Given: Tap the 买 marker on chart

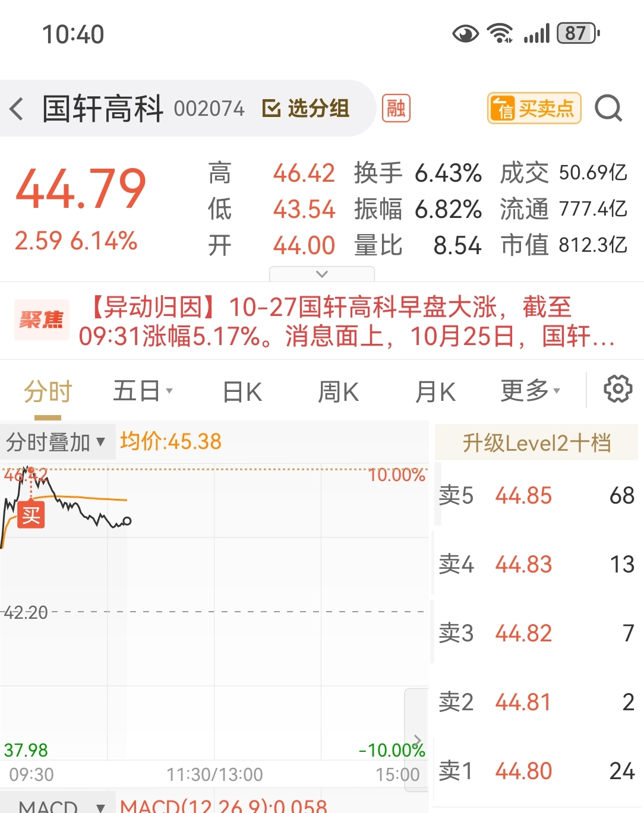Looking at the screenshot, I should pos(31,514).
